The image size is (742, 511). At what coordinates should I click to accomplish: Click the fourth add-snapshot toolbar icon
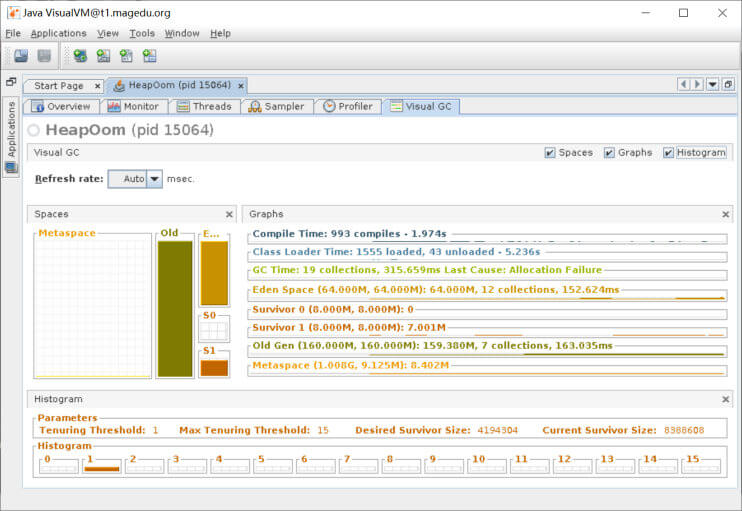point(149,56)
